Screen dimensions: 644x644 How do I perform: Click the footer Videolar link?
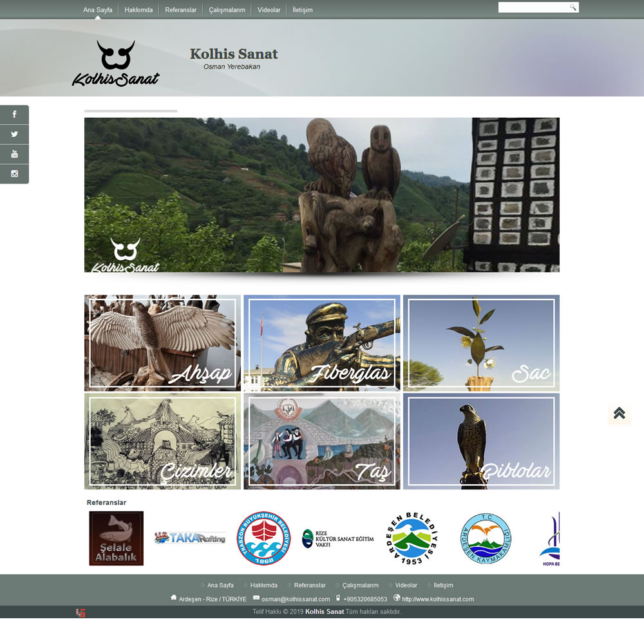pyautogui.click(x=406, y=585)
